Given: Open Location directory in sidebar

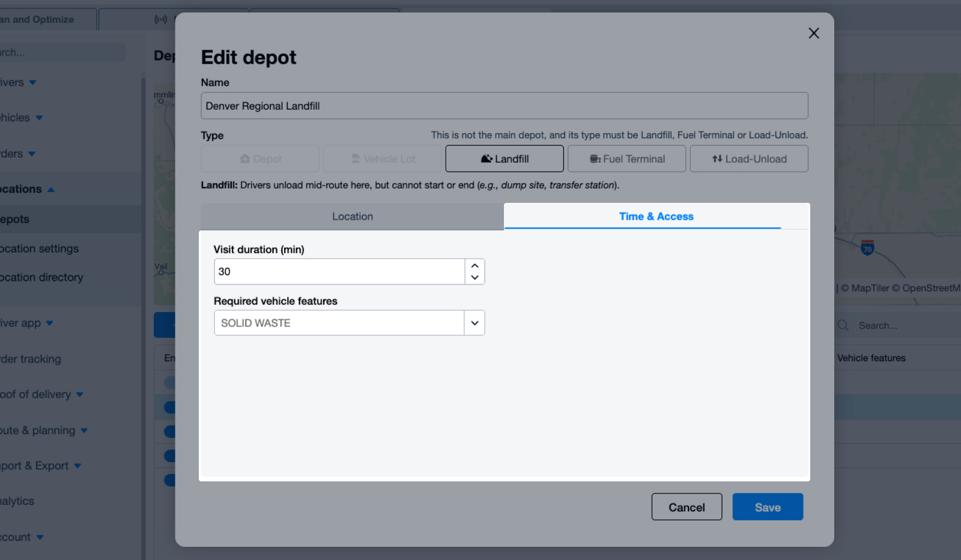Looking at the screenshot, I should [x=41, y=277].
